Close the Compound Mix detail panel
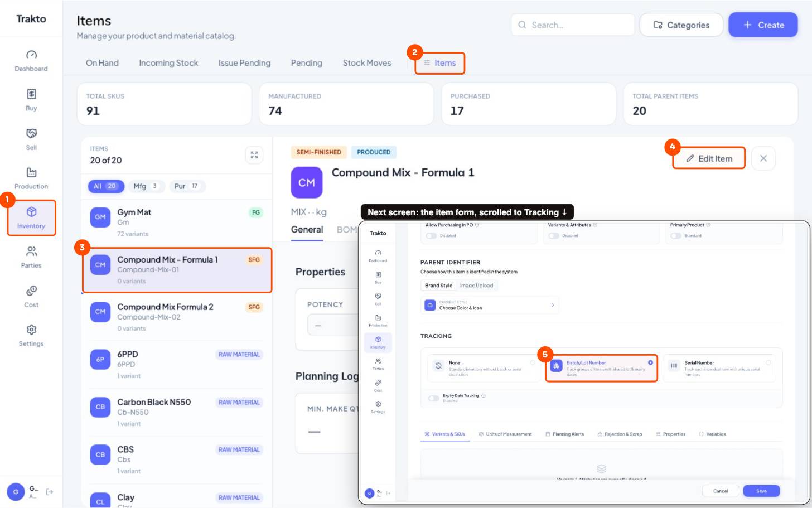Screen dimensions: 812x508 (763, 158)
